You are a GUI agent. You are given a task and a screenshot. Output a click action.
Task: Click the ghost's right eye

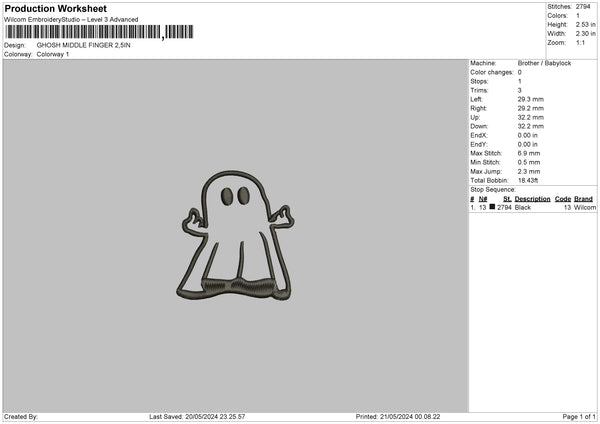(x=246, y=197)
